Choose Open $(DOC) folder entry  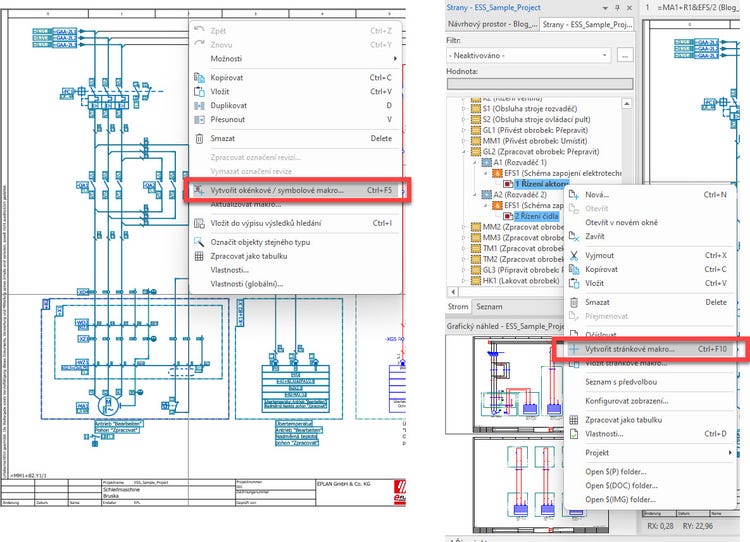click(x=620, y=485)
